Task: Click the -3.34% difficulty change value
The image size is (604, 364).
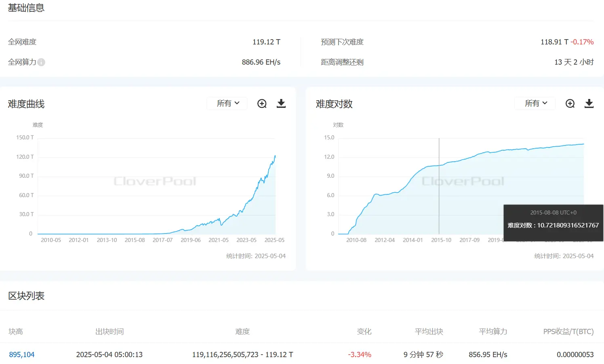Action: 359,354
